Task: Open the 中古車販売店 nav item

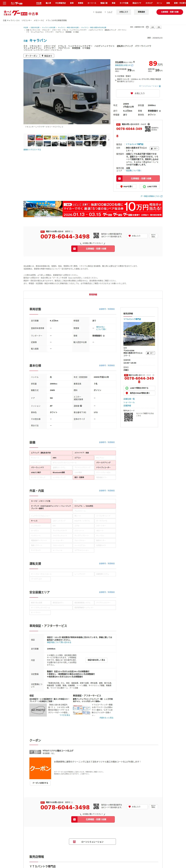Action: pos(60,3)
